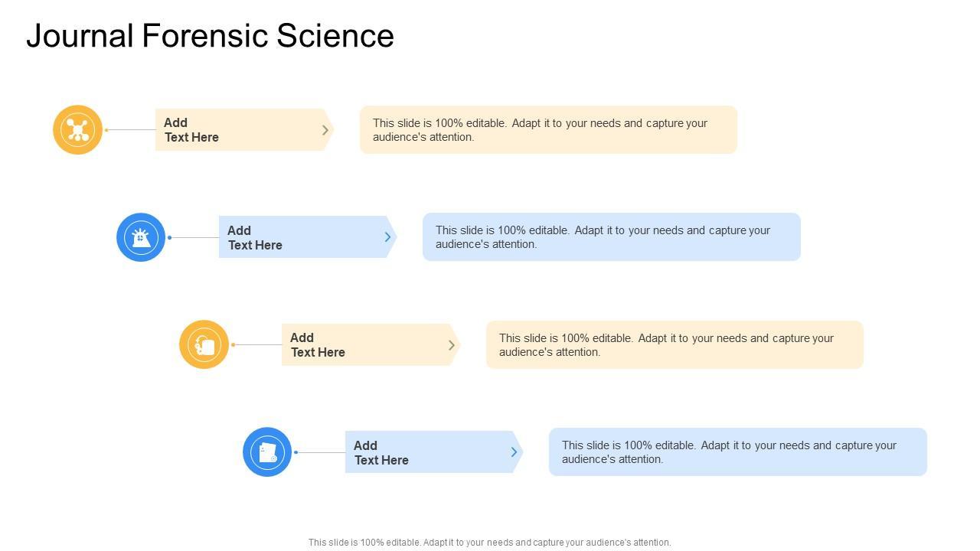Click the blue police siren icon

(x=141, y=237)
